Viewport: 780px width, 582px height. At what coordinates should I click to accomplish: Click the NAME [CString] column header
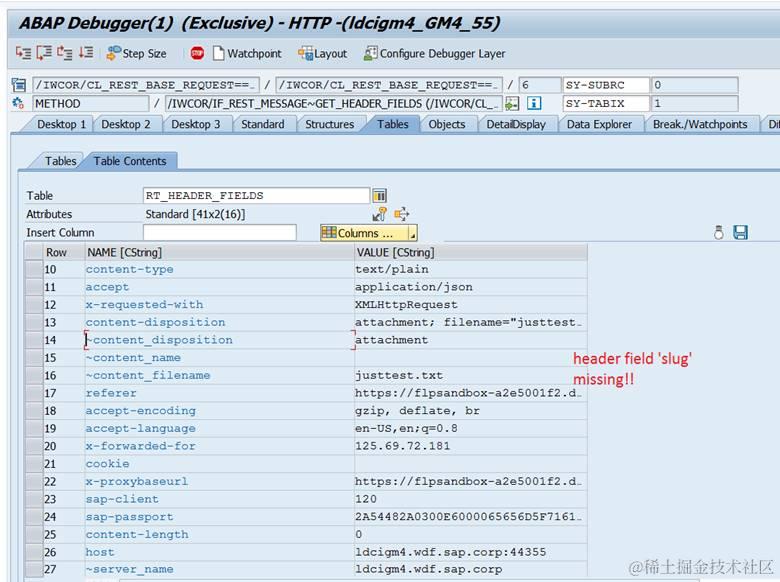point(219,252)
